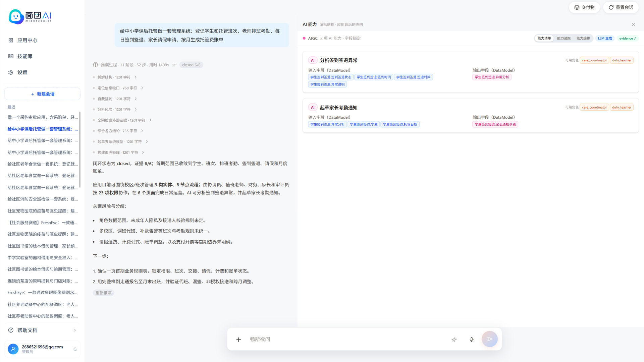
Task: Open 应用中心 in the sidebar
Action: (x=42, y=40)
